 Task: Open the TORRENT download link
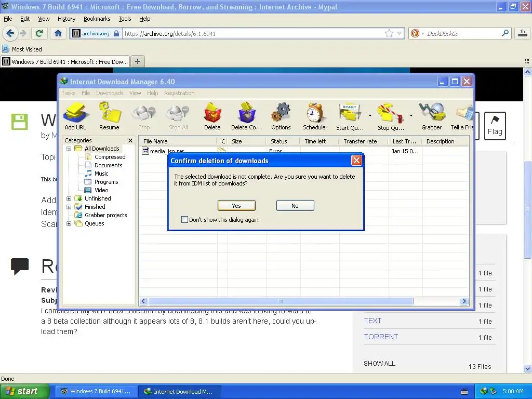coord(381,337)
